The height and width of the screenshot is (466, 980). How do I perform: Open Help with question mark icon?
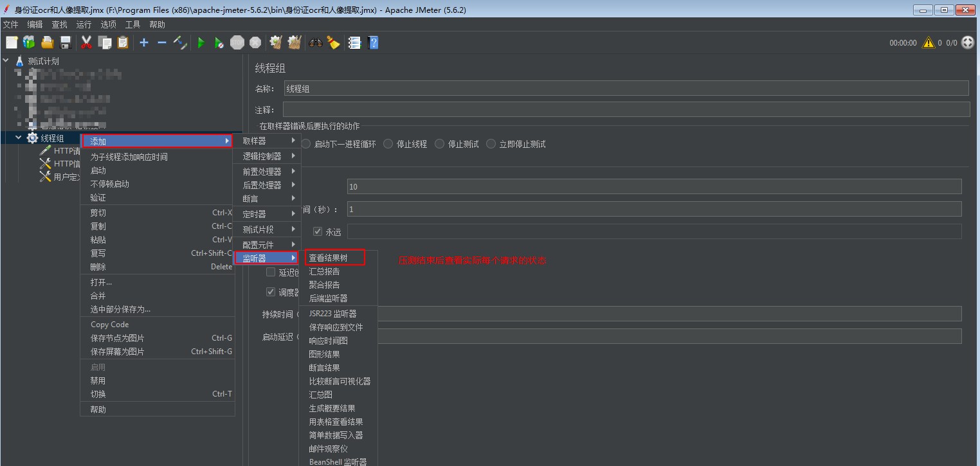[x=373, y=42]
